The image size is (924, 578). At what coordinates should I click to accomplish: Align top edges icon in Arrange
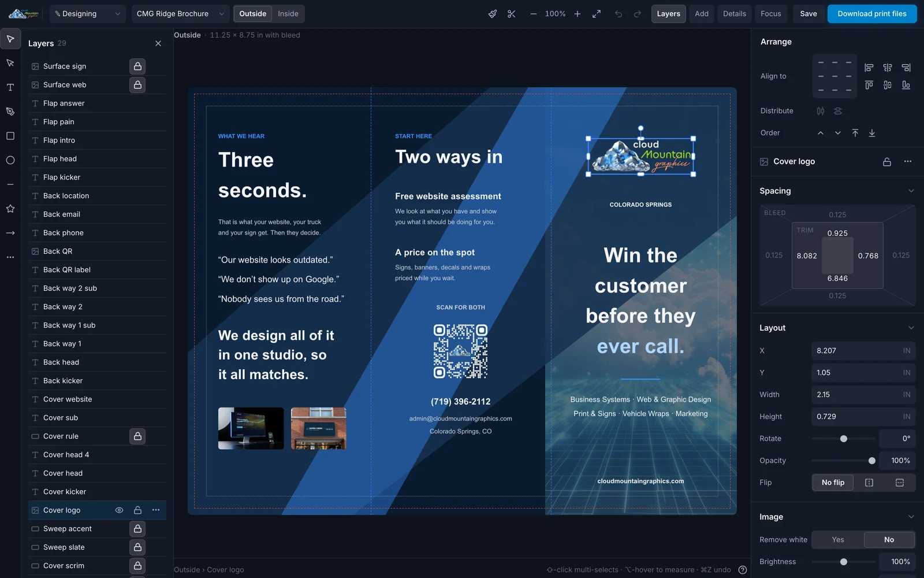[x=869, y=85]
